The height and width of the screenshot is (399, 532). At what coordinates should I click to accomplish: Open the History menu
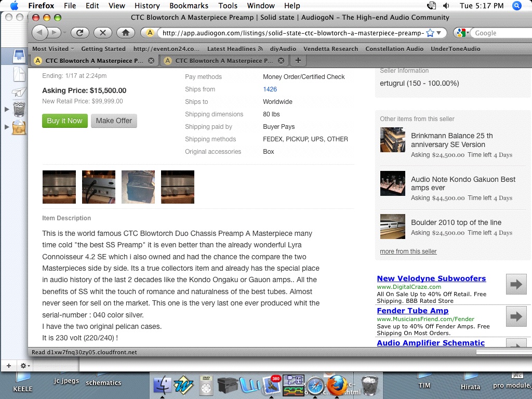click(x=147, y=6)
